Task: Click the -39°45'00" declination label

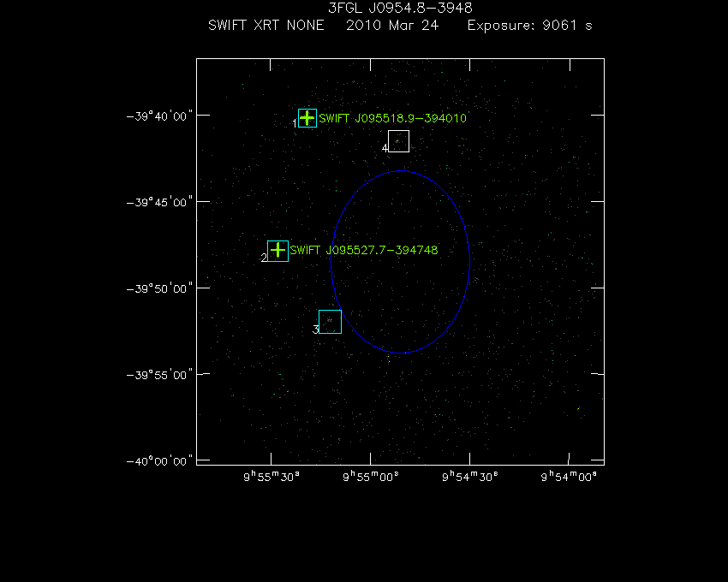Action: (x=159, y=202)
